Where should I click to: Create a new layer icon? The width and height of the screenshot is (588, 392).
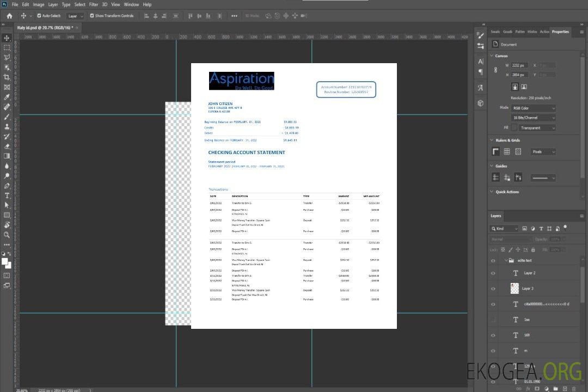[565, 389]
